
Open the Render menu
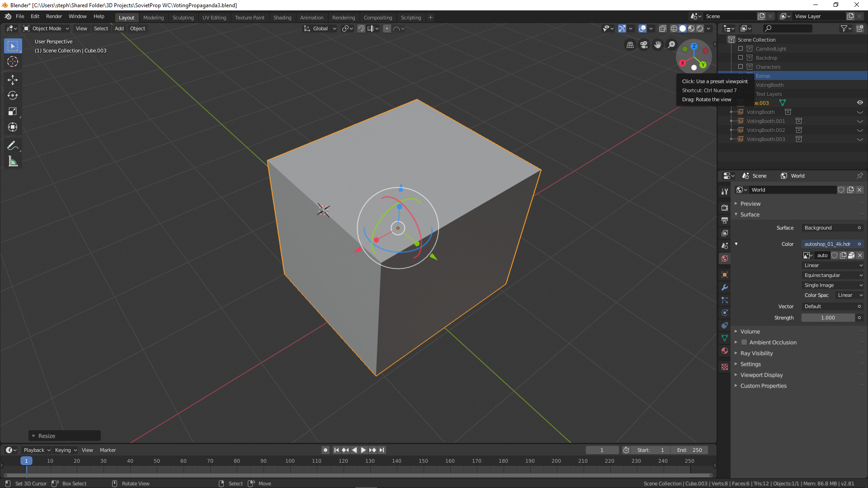(x=54, y=16)
